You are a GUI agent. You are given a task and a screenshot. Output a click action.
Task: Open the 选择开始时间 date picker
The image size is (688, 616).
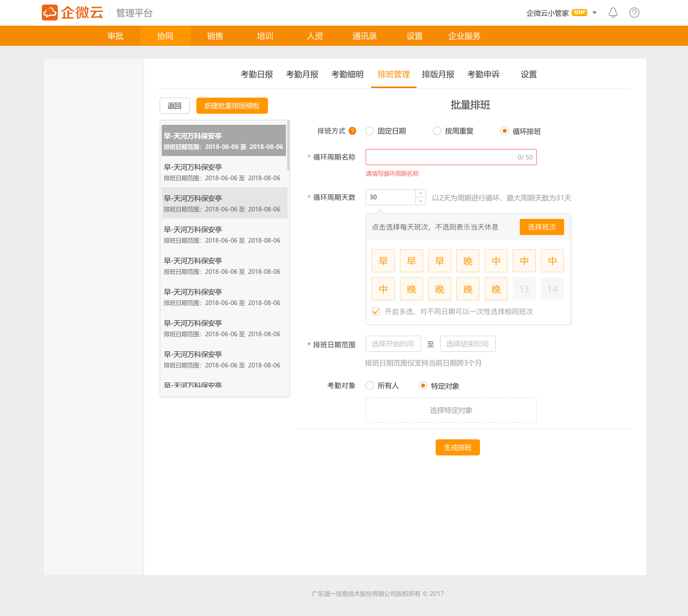tap(393, 344)
